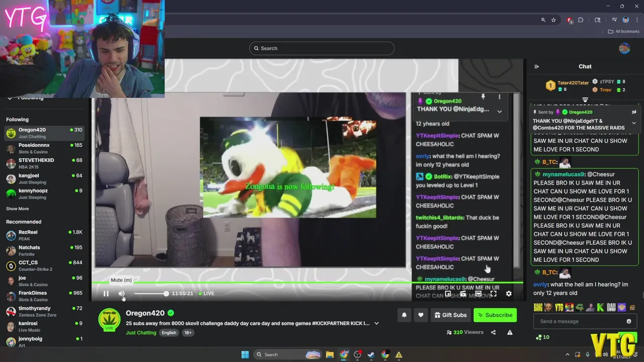Open the inner chat pinned message menu

(499, 97)
